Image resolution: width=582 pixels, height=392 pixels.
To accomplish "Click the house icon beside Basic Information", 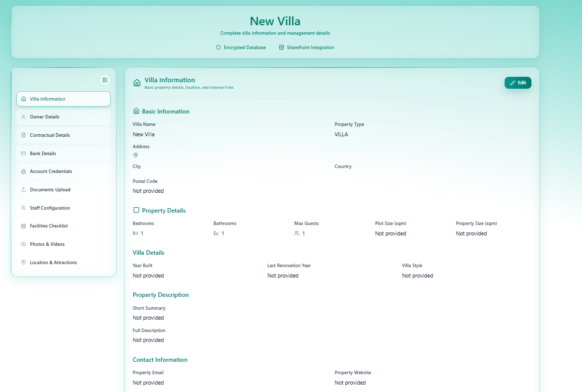I will 136,111.
